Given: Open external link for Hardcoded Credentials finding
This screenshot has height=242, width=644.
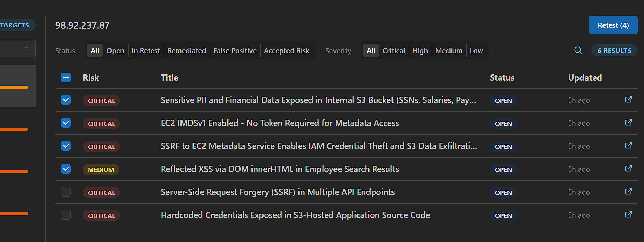Looking at the screenshot, I should (x=628, y=215).
